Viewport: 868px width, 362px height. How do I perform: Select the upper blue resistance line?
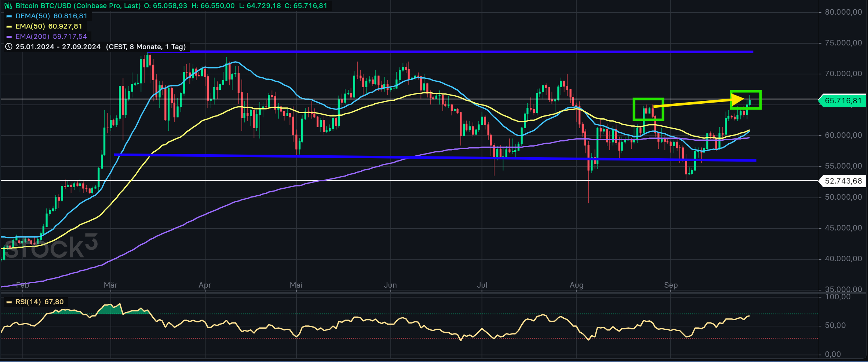(x=440, y=52)
